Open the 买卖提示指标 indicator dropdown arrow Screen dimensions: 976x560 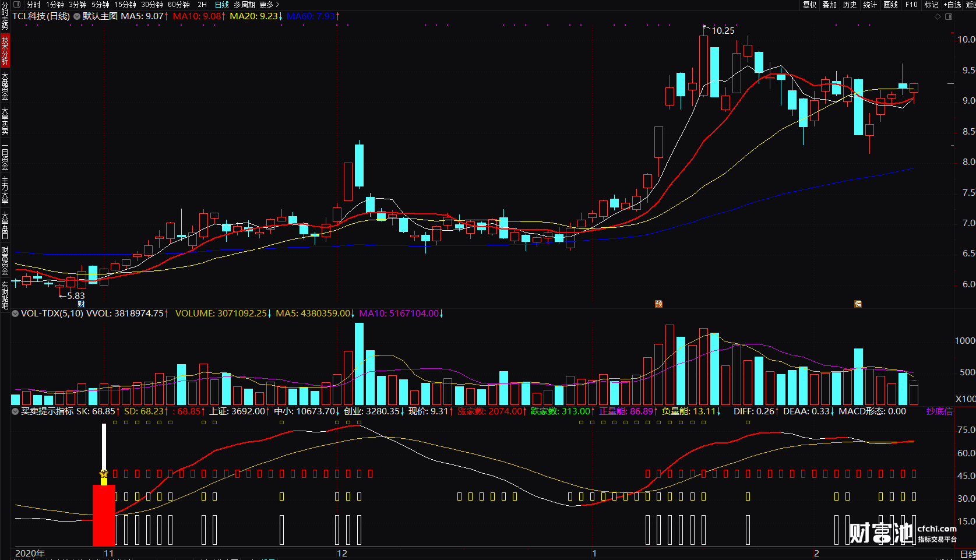coord(15,411)
